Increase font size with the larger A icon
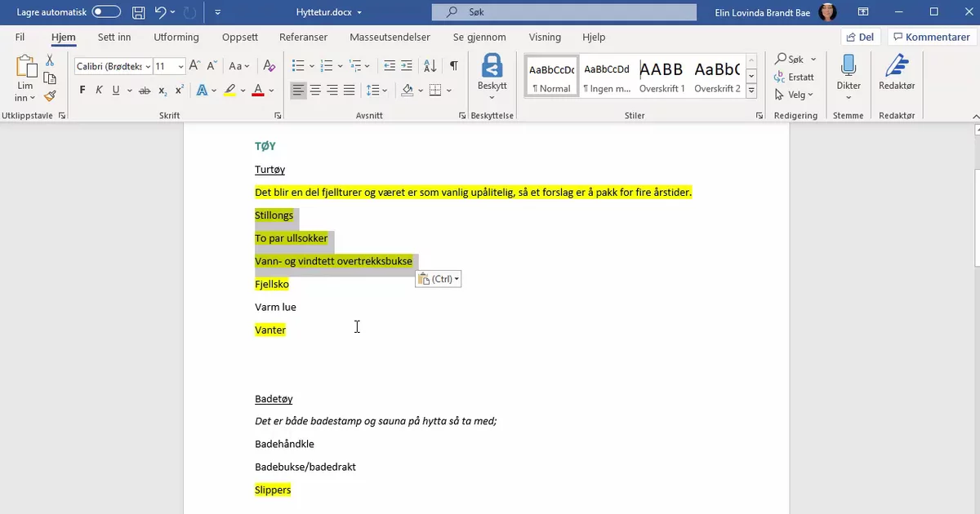Viewport: 980px width, 514px height. pyautogui.click(x=194, y=66)
